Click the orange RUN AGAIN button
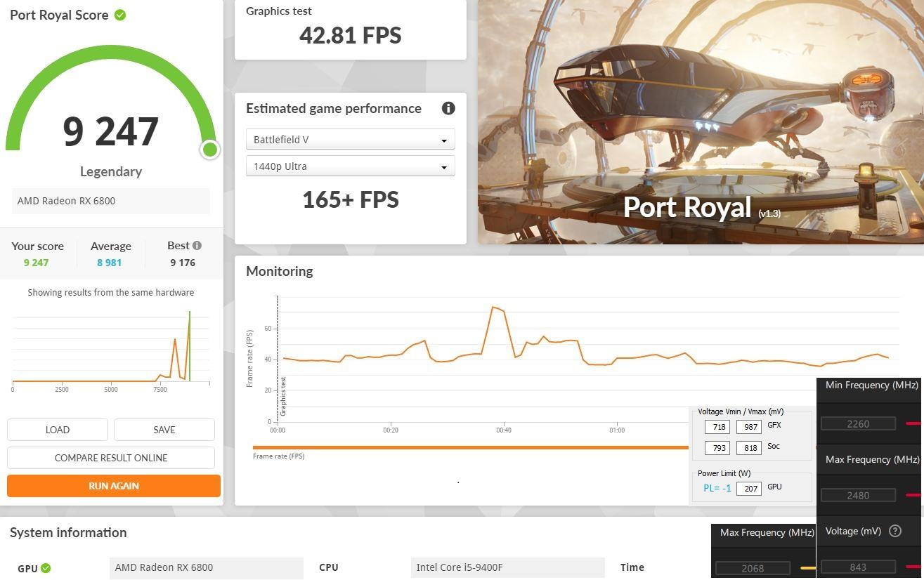 pos(114,486)
